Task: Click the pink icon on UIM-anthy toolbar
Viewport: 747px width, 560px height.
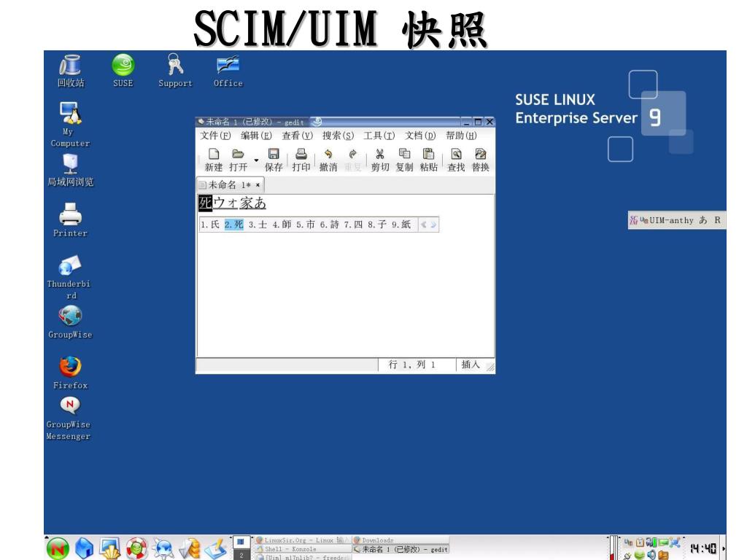Action: pos(634,220)
